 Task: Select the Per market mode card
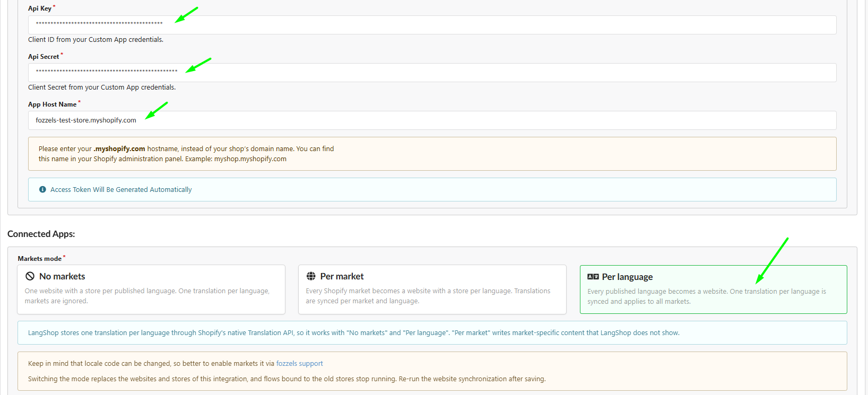(x=432, y=289)
